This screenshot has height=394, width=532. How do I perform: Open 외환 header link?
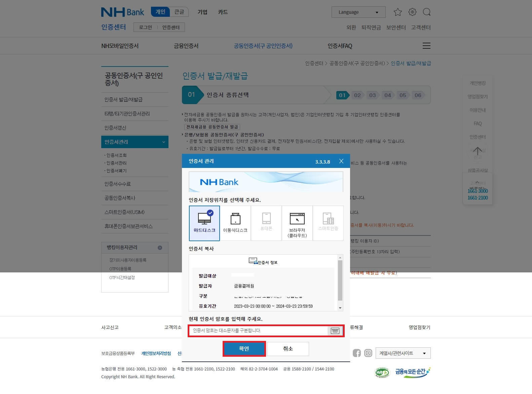tap(351, 28)
